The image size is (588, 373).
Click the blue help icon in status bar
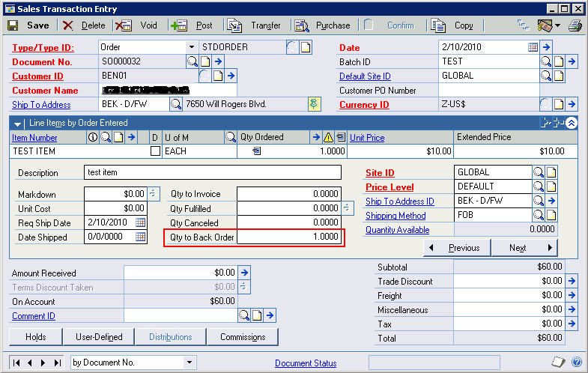(x=576, y=361)
